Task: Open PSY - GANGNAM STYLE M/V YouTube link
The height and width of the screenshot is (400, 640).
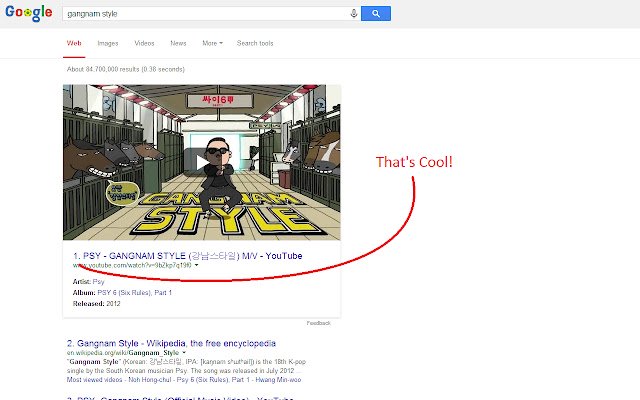Action: [x=188, y=256]
